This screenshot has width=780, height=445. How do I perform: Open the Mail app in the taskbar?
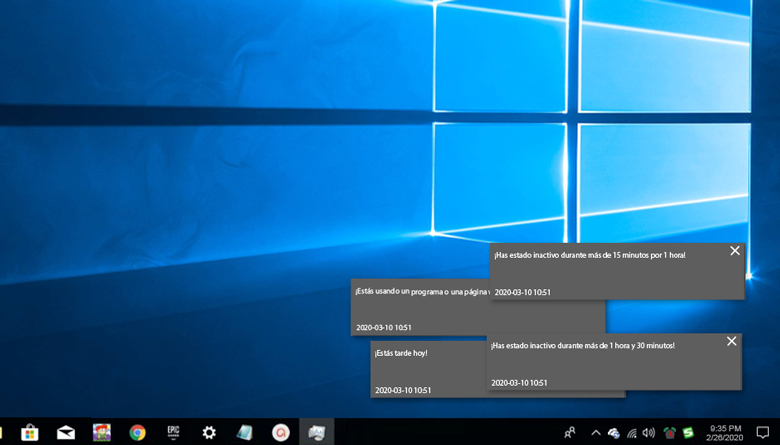pyautogui.click(x=66, y=432)
